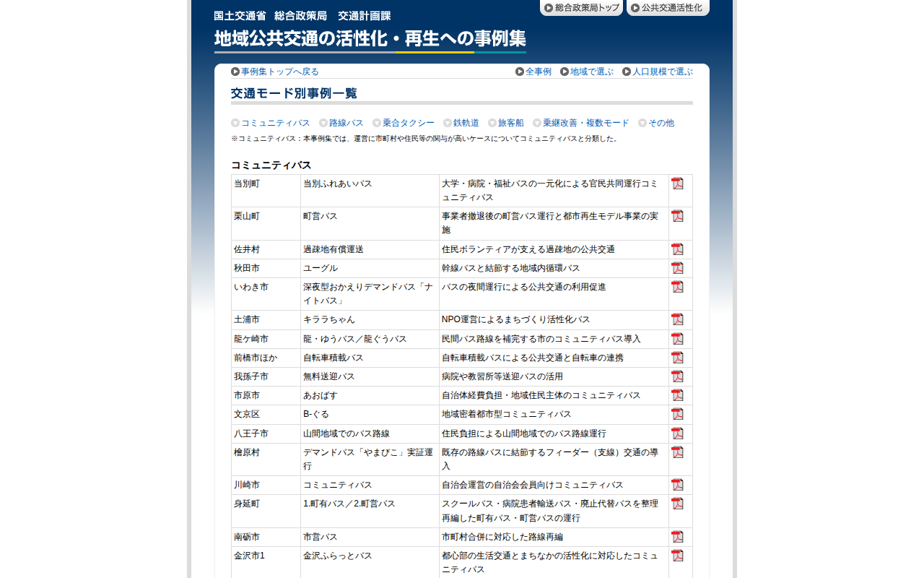
Task: Open PDF for 川崎市 コミュニティバス
Action: 677,485
